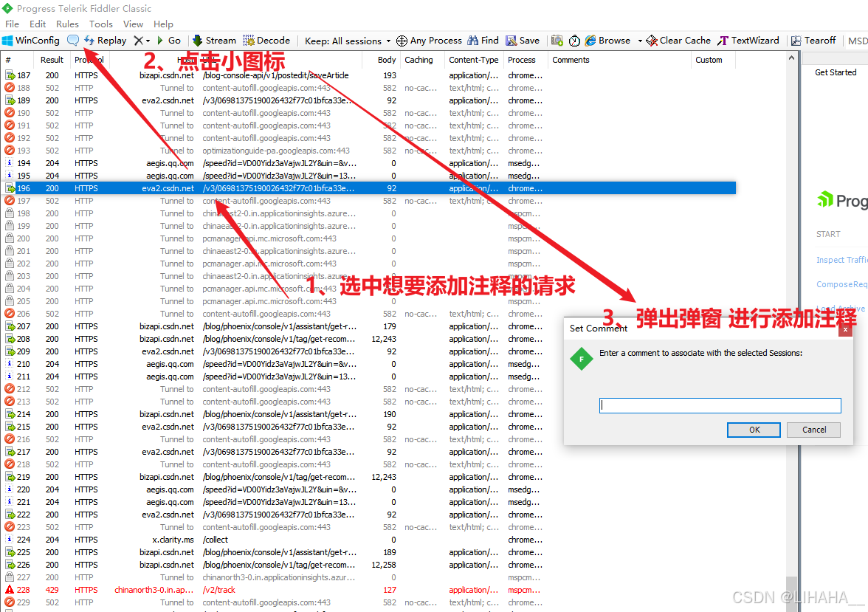Open the View menu
The height and width of the screenshot is (612, 868).
click(x=133, y=24)
